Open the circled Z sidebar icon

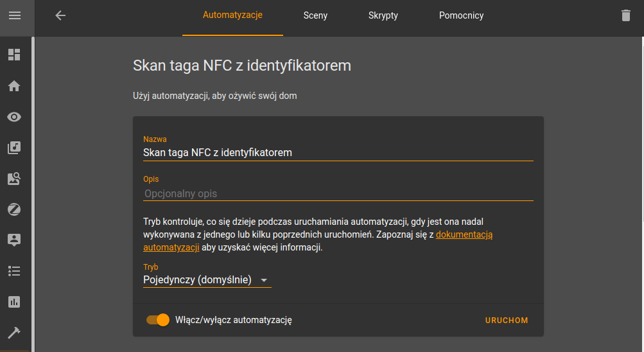tap(14, 209)
